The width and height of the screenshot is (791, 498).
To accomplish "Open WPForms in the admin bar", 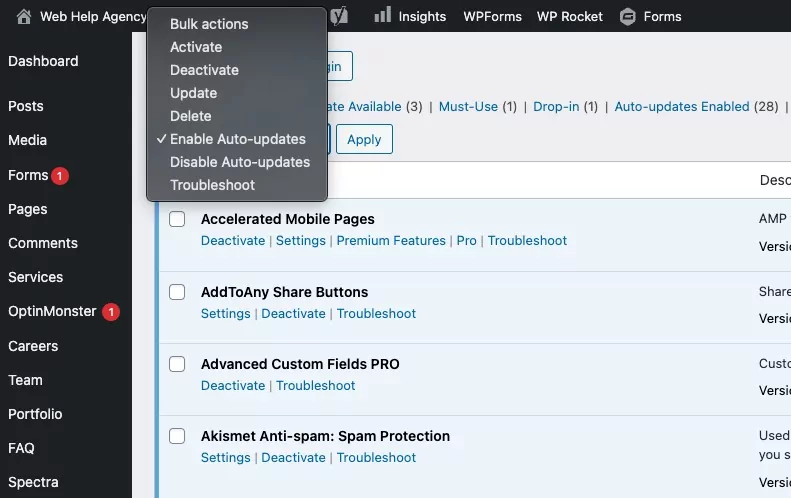I will tap(492, 17).
